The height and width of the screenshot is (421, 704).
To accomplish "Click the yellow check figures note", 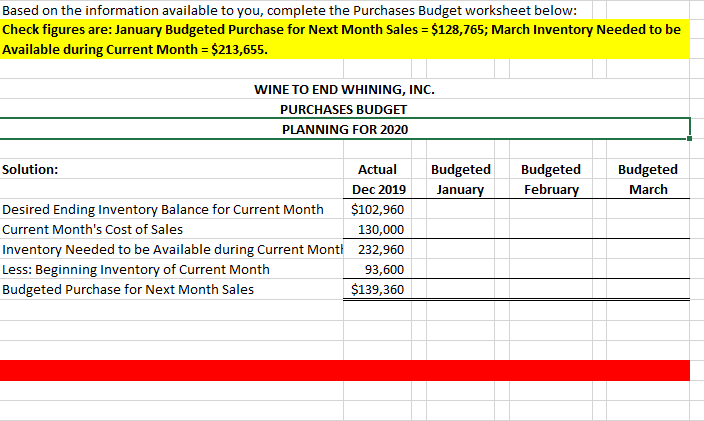I will 345,39.
